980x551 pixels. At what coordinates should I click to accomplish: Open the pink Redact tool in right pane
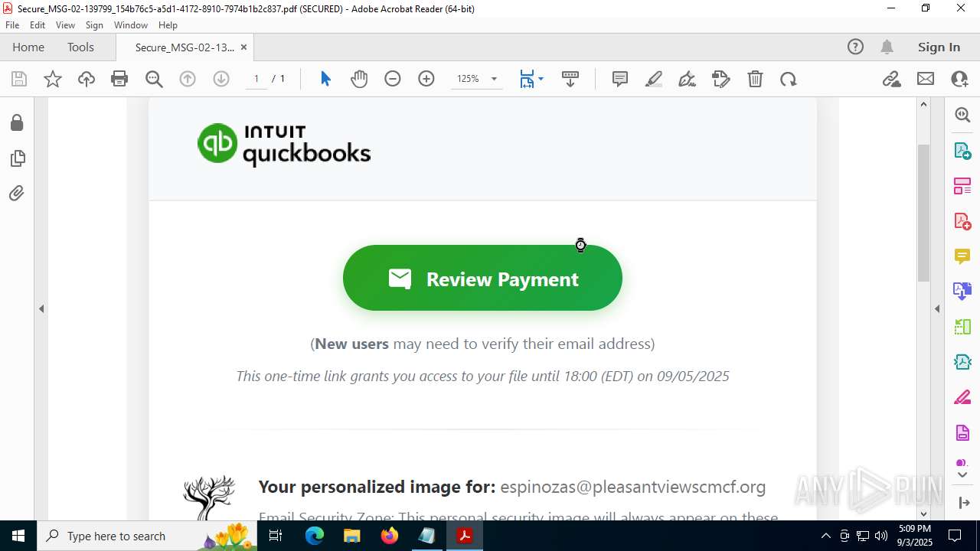tap(962, 398)
